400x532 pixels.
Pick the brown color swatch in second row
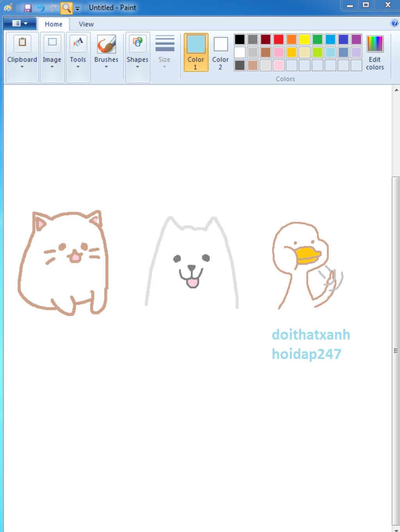coord(266,52)
